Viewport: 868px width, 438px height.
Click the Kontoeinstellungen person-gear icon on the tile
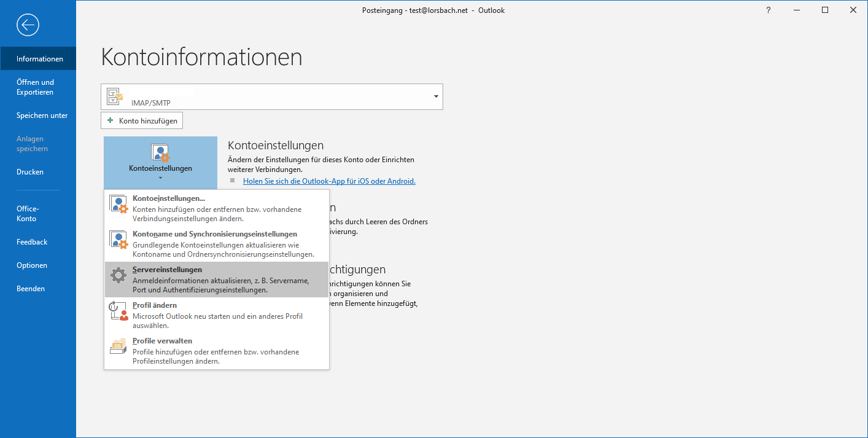(160, 153)
